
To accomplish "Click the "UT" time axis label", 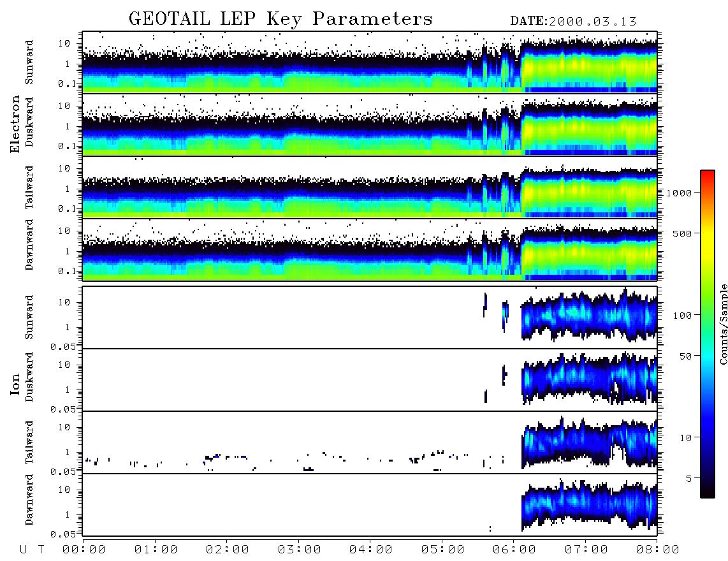I will (x=32, y=550).
